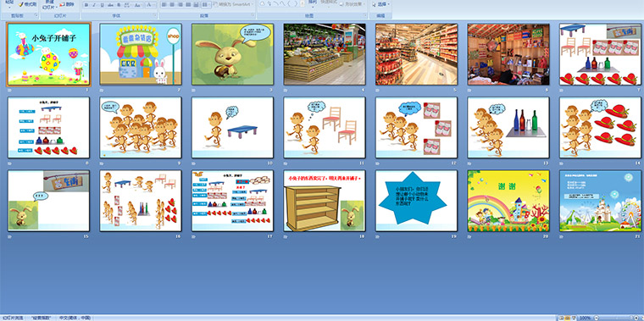Screen dimensions: 644x321
Task: Adjust the zoom slider in status bar
Action: coord(617,318)
